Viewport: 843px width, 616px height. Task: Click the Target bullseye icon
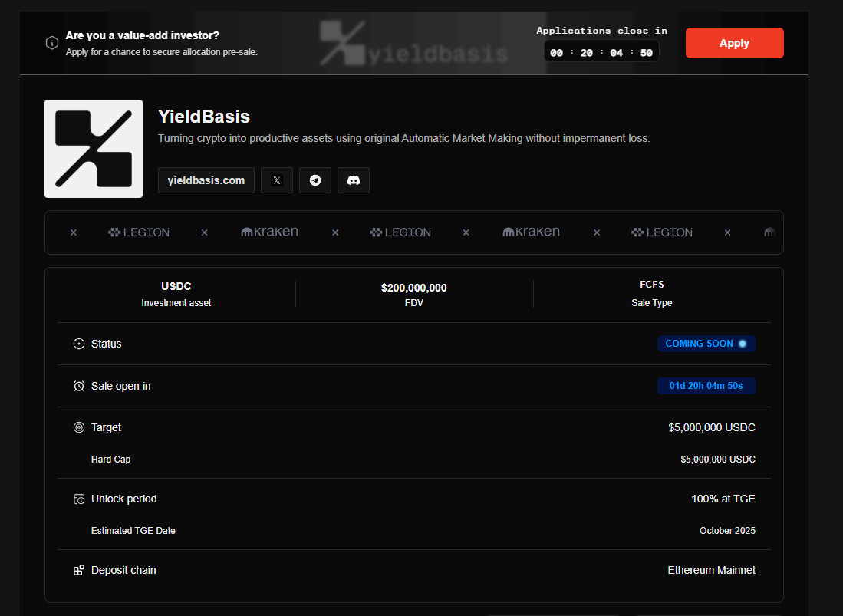(x=79, y=427)
